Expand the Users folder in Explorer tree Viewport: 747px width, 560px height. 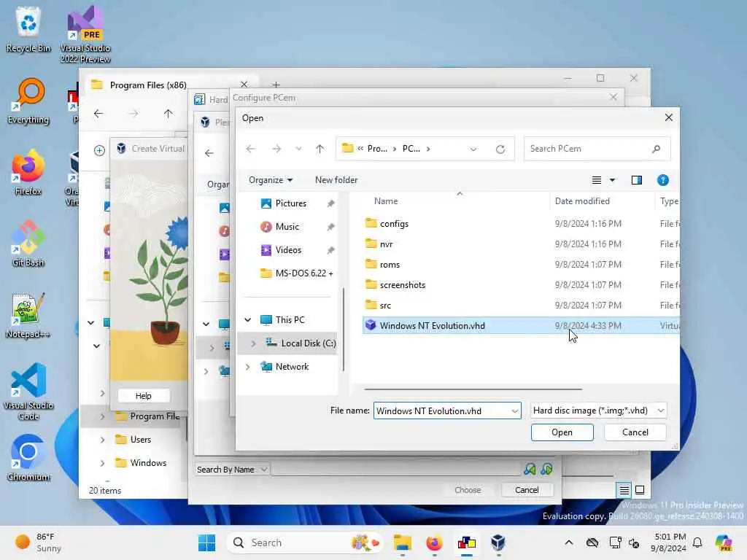102,440
